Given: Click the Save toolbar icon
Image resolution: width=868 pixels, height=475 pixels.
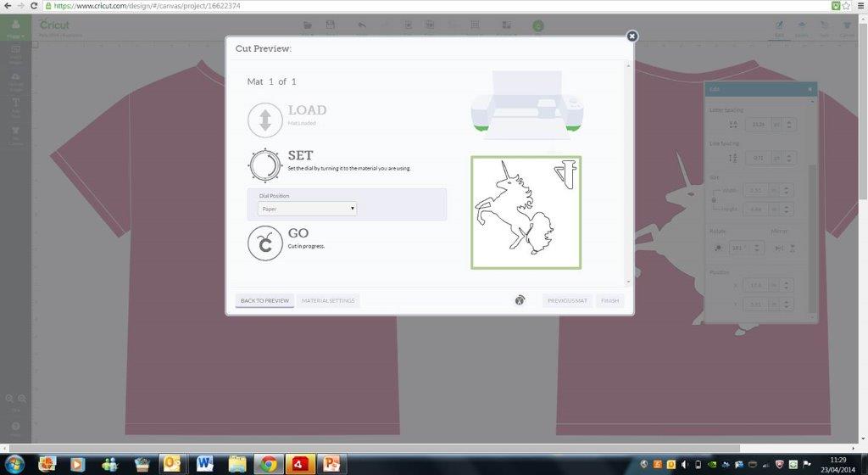Looking at the screenshot, I should pyautogui.click(x=331, y=25).
